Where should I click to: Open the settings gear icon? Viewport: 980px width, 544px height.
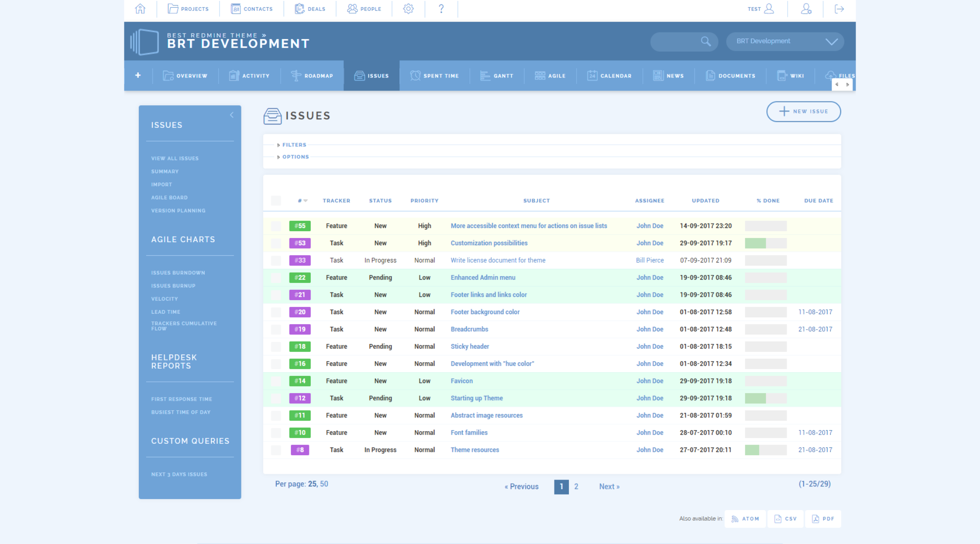(x=408, y=9)
